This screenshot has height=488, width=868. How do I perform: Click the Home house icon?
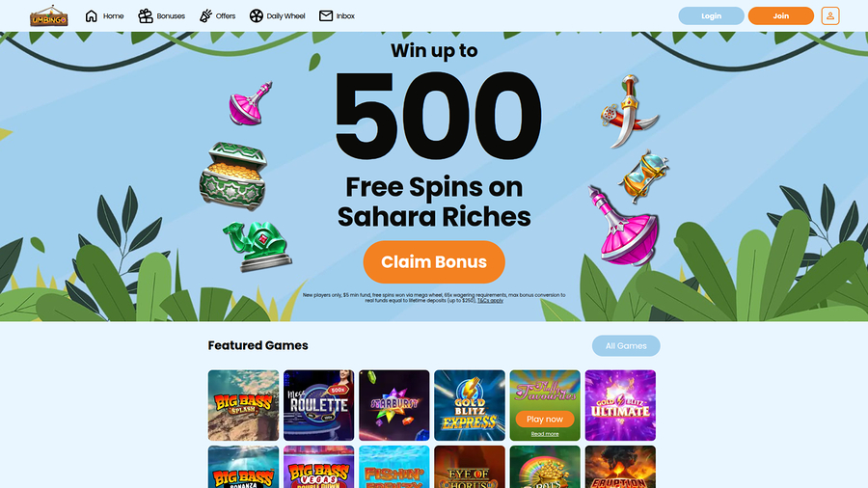[92, 16]
